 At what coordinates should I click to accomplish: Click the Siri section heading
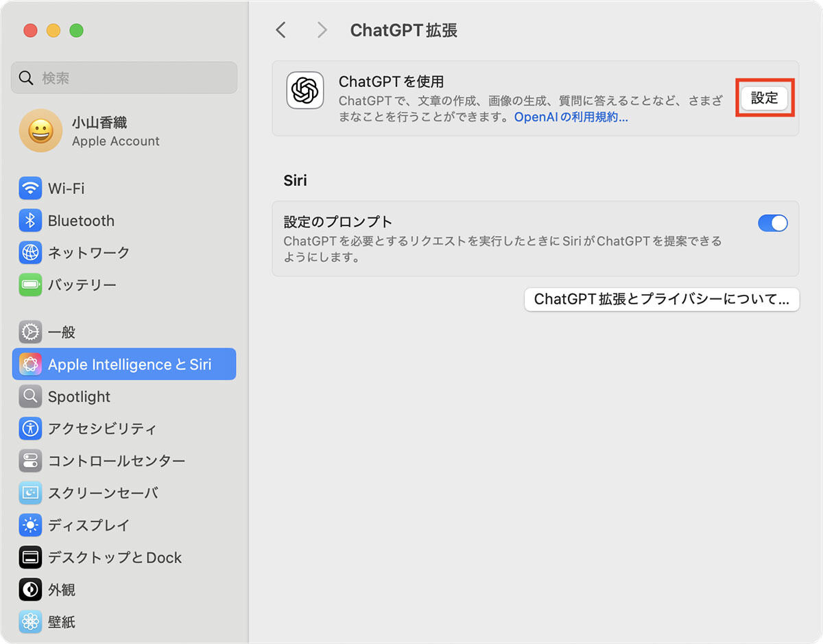(x=295, y=180)
